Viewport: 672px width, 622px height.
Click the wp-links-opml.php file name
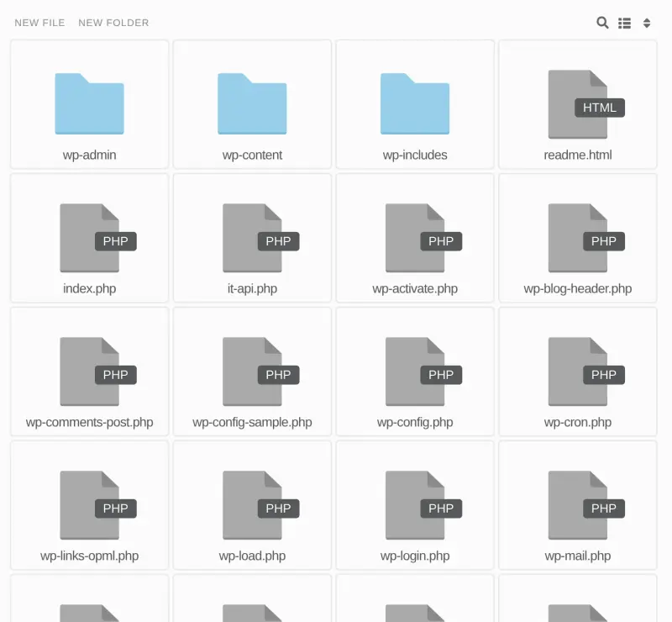coord(89,556)
